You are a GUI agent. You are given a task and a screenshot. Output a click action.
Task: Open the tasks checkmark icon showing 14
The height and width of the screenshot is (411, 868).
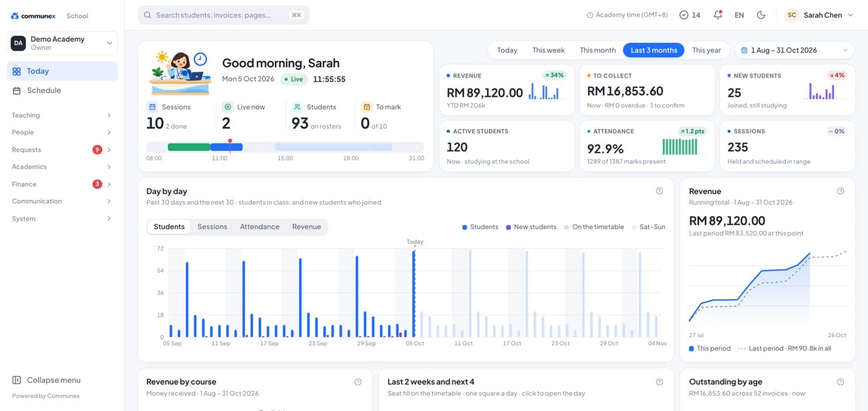click(684, 15)
